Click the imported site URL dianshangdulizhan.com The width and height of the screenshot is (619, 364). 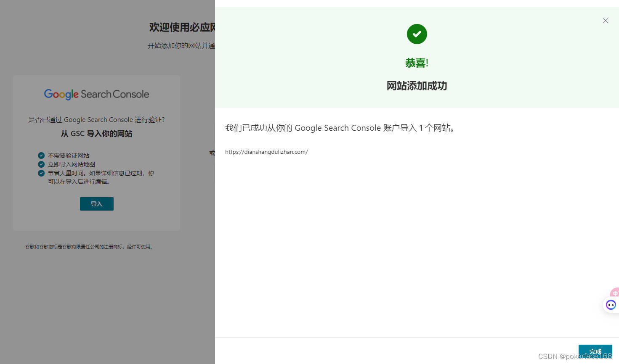coord(266,152)
